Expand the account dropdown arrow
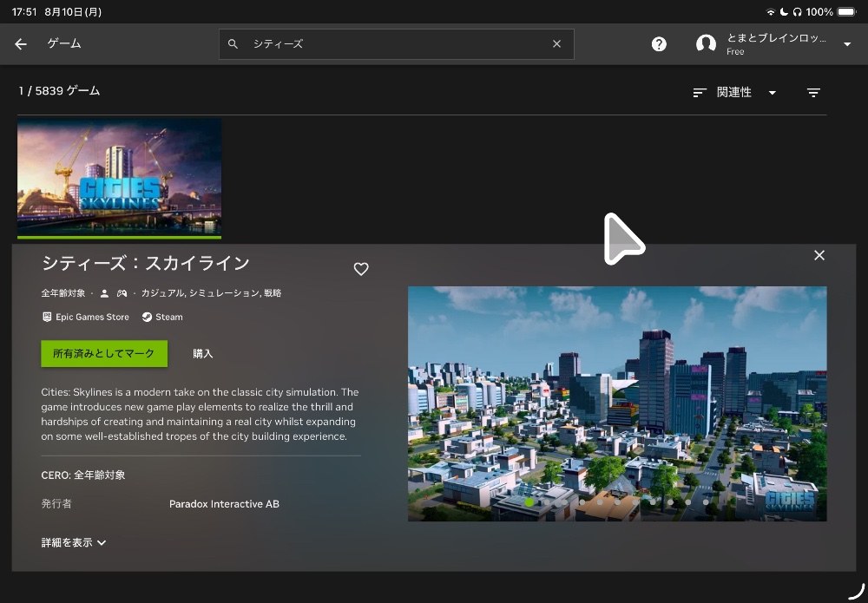Screen dimensions: 868x603 [x=847, y=44]
